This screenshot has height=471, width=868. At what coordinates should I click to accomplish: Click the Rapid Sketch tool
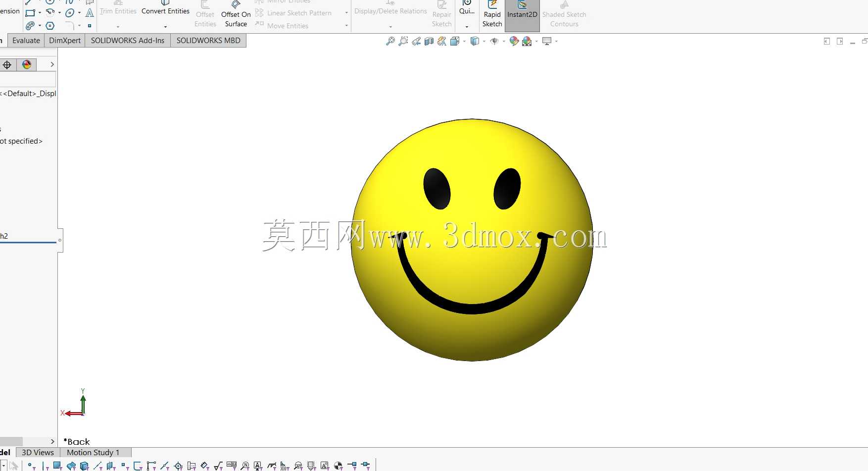click(492, 14)
